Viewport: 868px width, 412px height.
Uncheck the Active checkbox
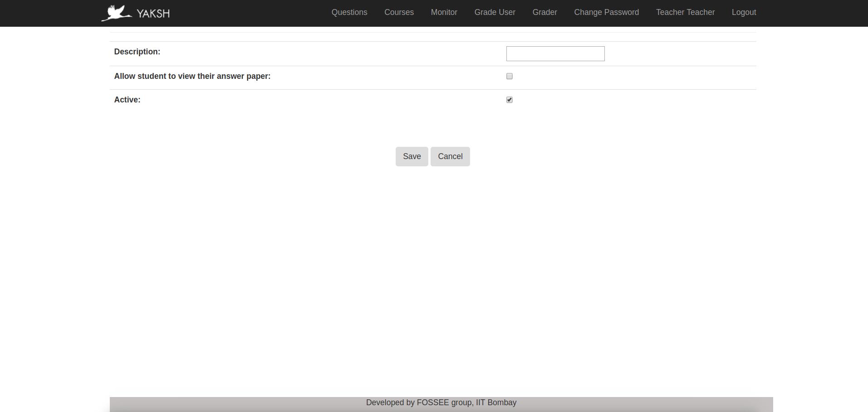(510, 100)
